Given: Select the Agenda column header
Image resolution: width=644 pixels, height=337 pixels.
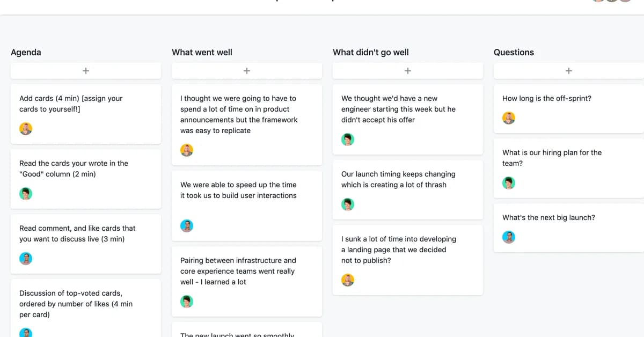Looking at the screenshot, I should click(26, 52).
